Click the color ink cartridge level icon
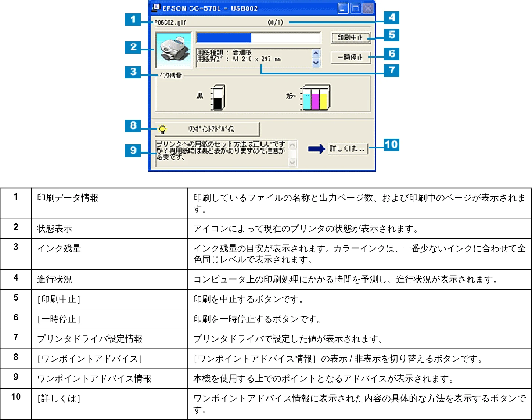The width and height of the screenshot is (532, 420). (x=316, y=97)
